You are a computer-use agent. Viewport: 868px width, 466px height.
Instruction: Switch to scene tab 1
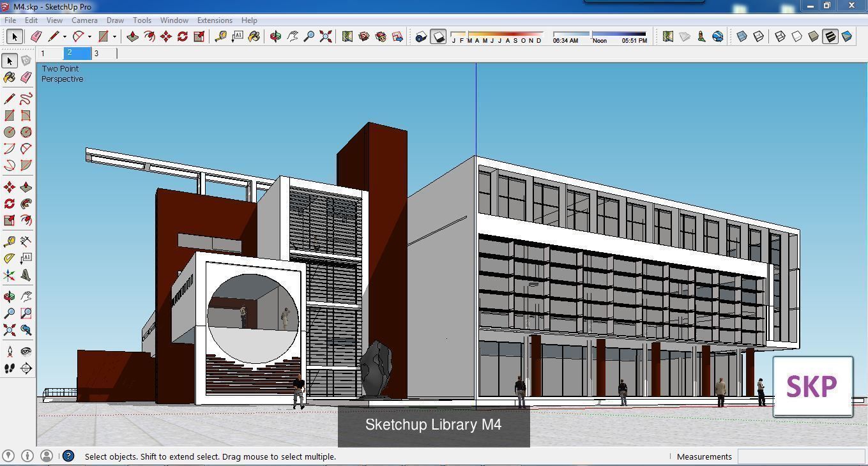(x=50, y=54)
